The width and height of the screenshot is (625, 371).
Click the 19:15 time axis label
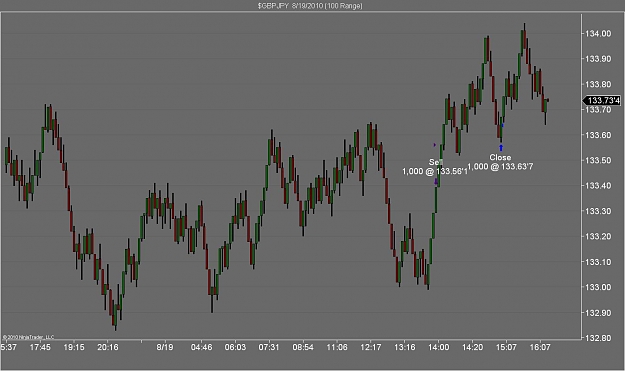(x=74, y=347)
